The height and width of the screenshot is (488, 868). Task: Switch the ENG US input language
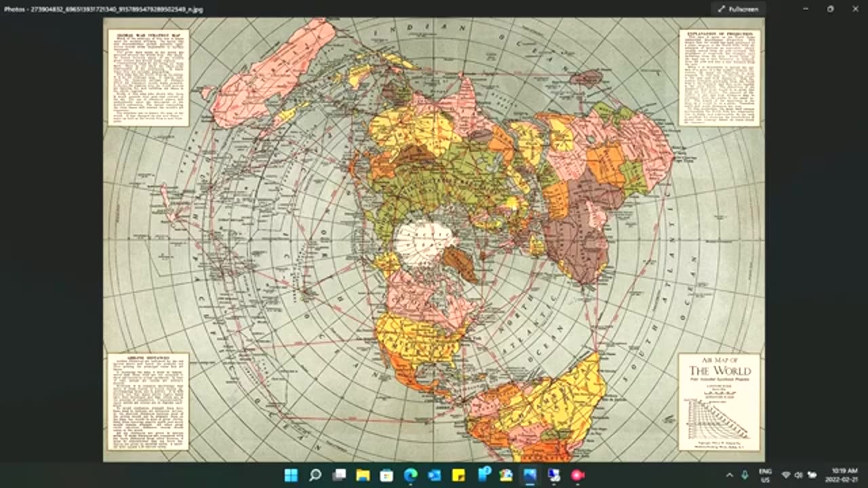coord(765,475)
